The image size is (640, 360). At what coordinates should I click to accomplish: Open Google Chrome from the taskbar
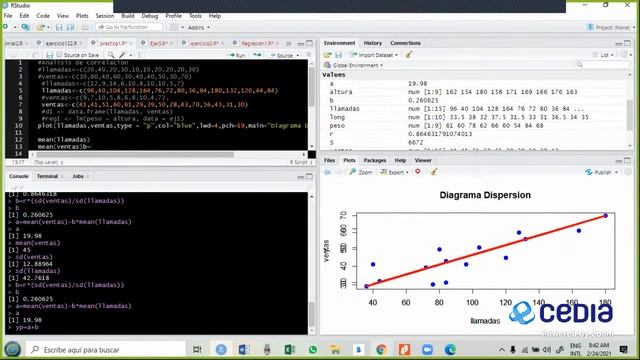click(381, 350)
